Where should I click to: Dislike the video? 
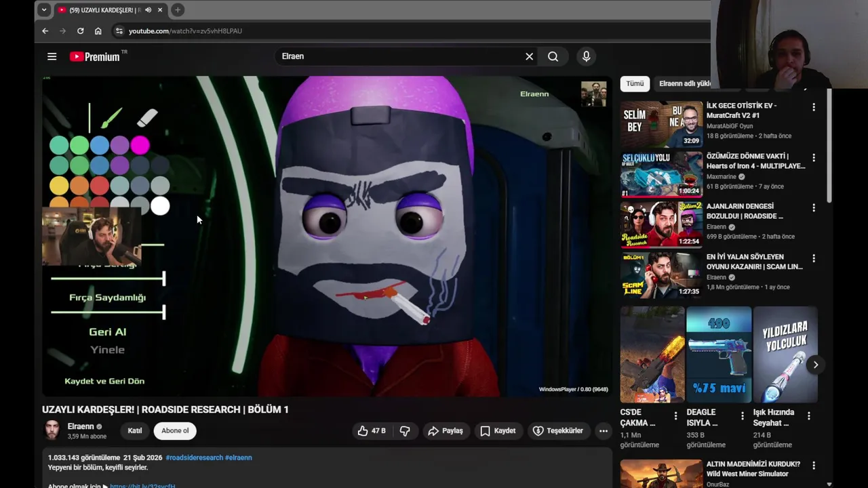point(404,430)
